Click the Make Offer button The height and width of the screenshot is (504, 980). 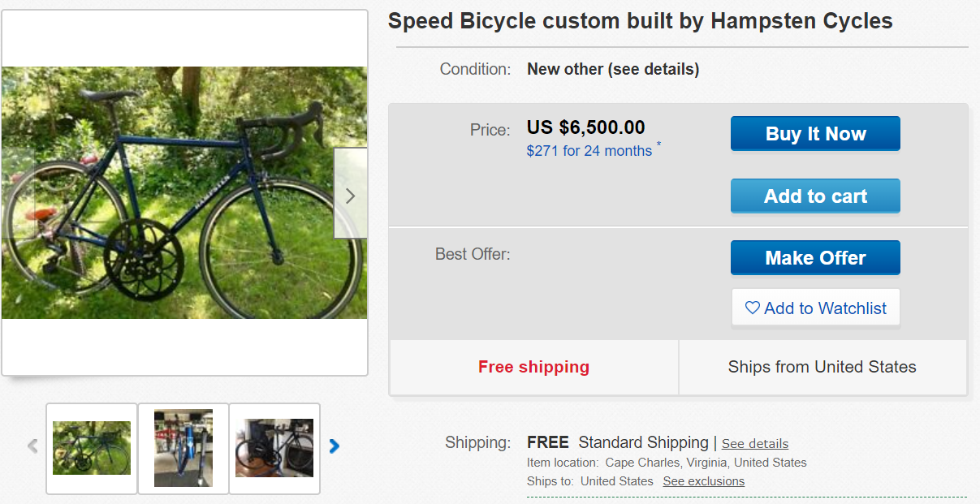(x=815, y=258)
